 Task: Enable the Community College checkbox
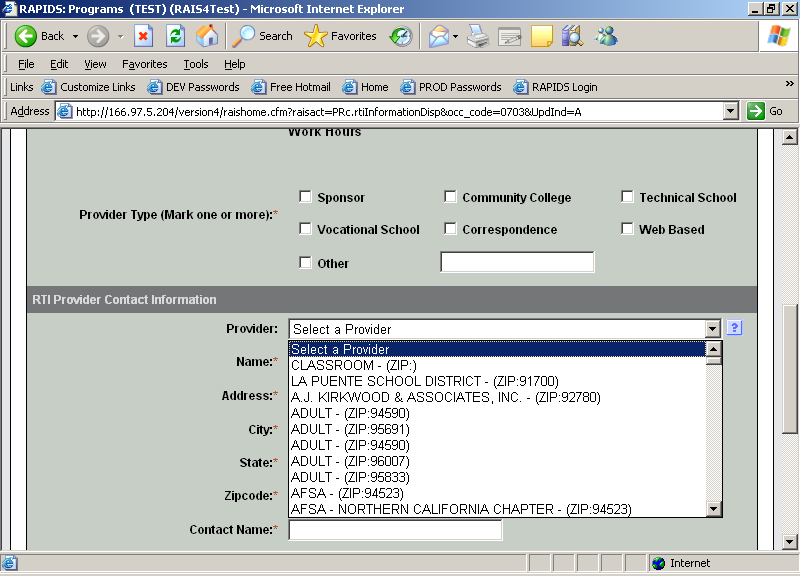coord(451,197)
